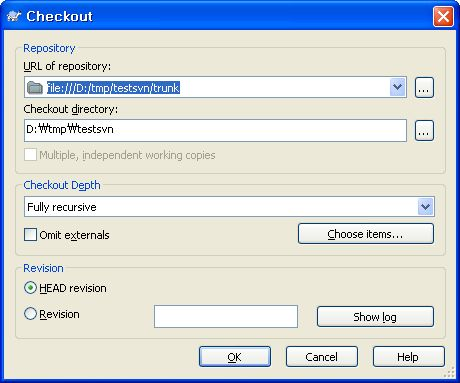Click the Show log button
Screen dimensions: 460x383
(375, 317)
